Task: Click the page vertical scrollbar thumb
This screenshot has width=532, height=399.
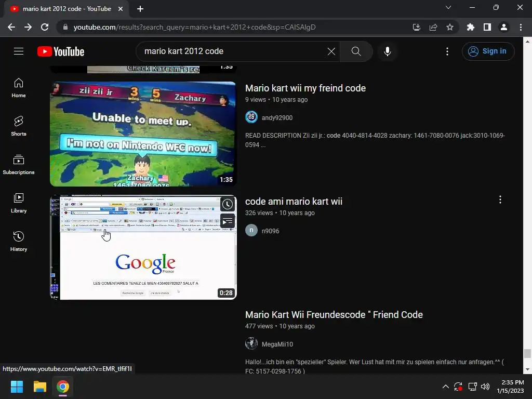Action: coord(527,353)
